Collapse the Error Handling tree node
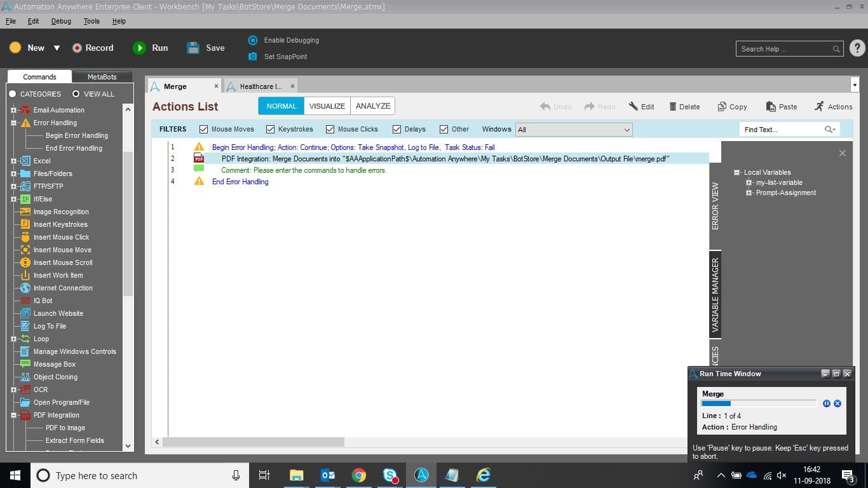This screenshot has height=488, width=868. 13,123
